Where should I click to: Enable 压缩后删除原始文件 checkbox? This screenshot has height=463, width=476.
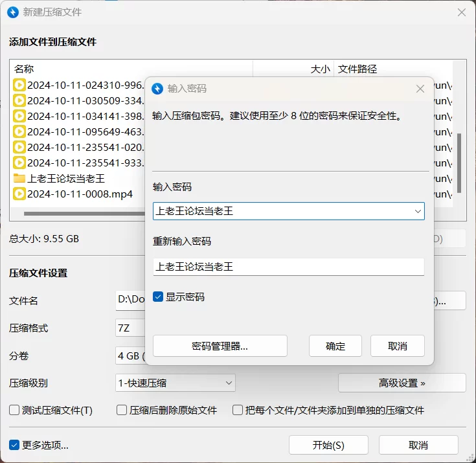122,410
